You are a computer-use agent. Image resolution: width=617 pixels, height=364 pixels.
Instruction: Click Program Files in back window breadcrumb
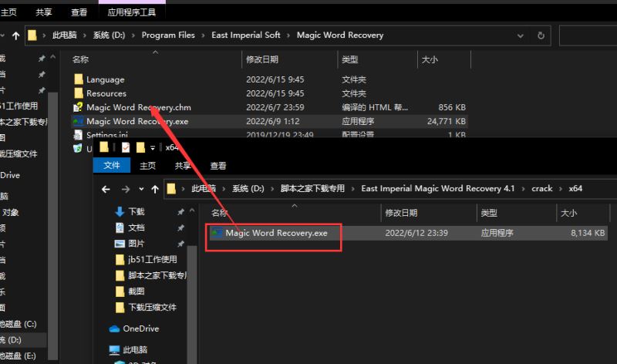[168, 35]
